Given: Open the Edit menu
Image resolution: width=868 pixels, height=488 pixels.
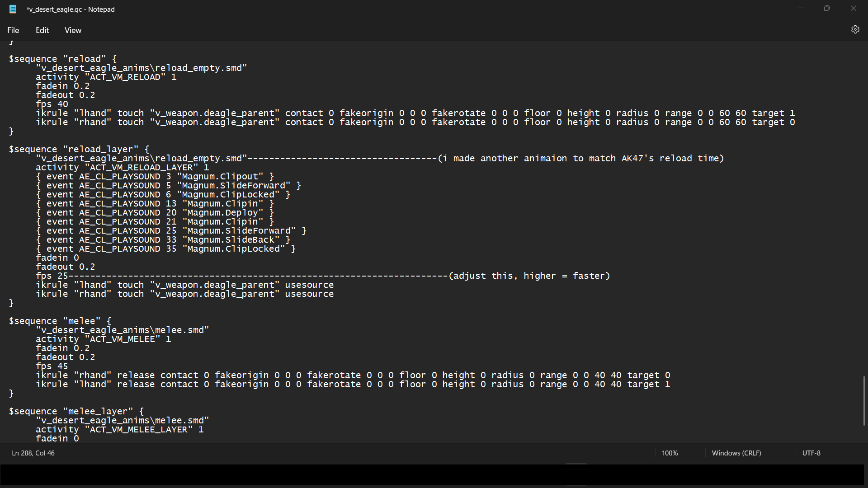Looking at the screenshot, I should 42,30.
